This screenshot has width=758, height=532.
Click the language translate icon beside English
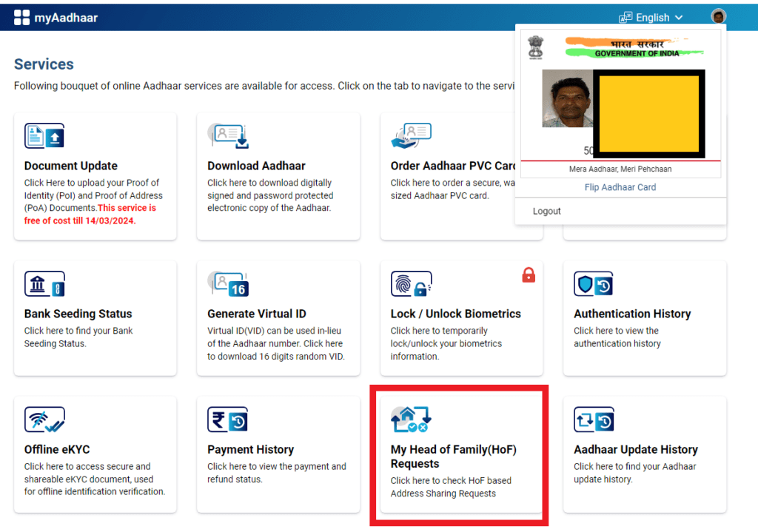625,18
